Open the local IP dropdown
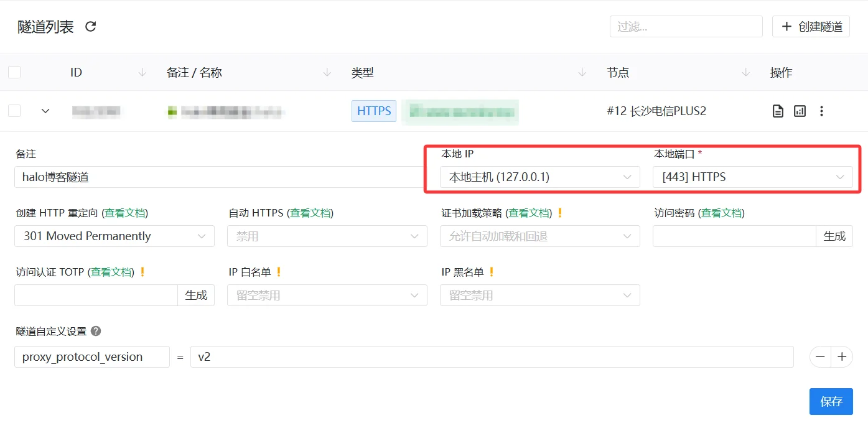 (x=539, y=177)
